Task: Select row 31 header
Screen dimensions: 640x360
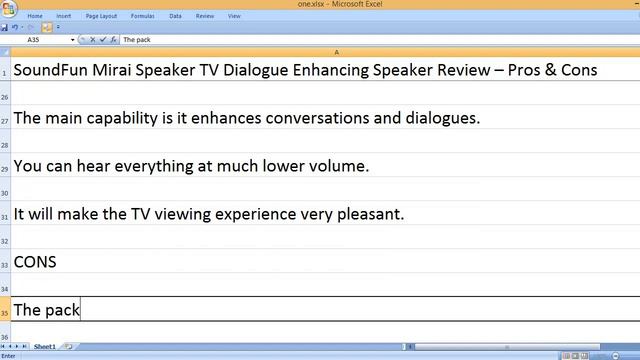Action: point(5,213)
